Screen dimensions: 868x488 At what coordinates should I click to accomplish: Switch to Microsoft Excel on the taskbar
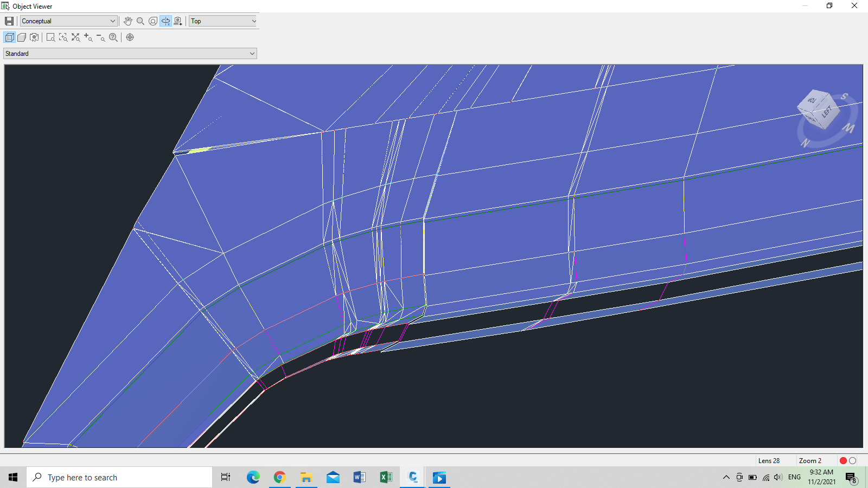point(386,477)
